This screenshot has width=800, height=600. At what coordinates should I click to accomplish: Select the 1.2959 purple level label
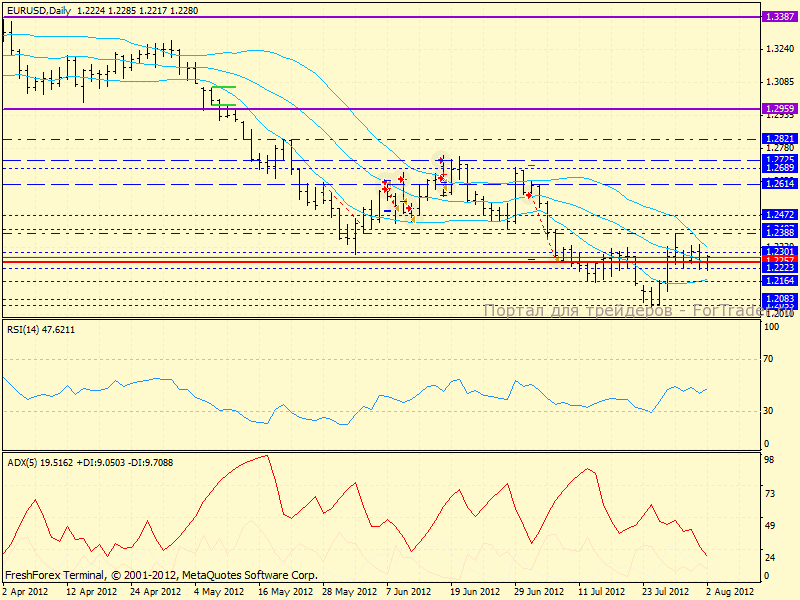777,108
